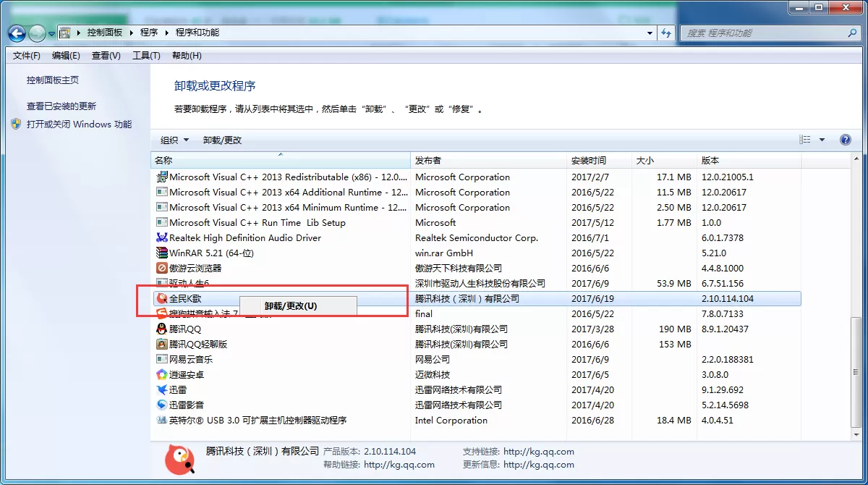The width and height of the screenshot is (868, 485).
Task: Open the recent pages dropdown arrow
Action: pyautogui.click(x=52, y=33)
